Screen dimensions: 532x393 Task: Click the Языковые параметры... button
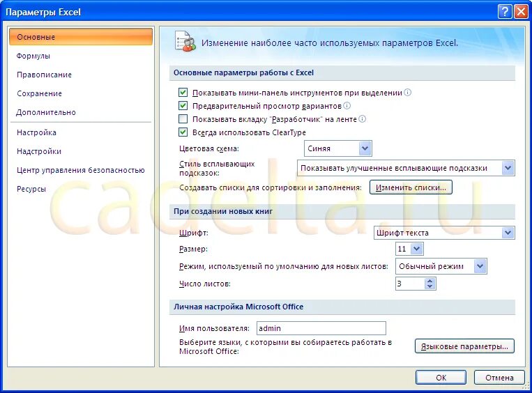click(x=464, y=346)
